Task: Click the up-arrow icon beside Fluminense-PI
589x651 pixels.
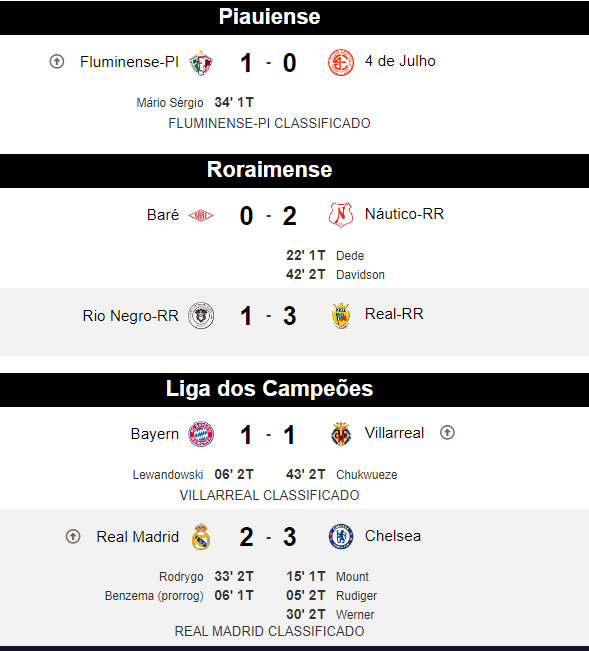Action: pos(57,62)
